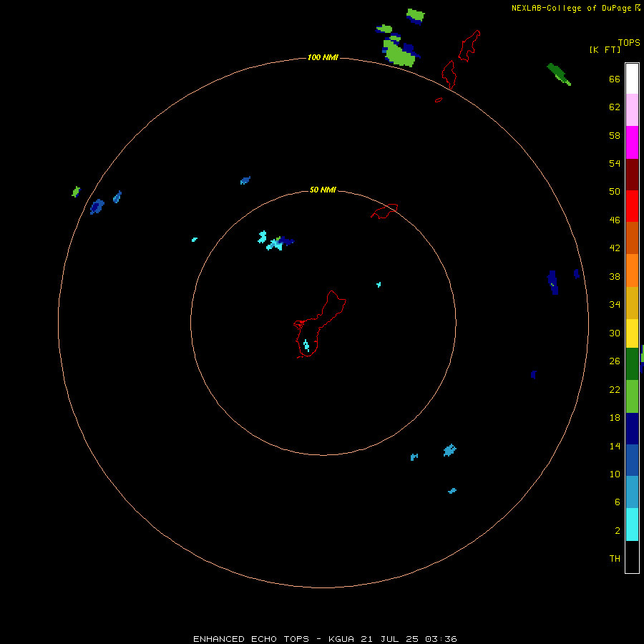Click the legend value "54"
This screenshot has height=644, width=644.
coord(615,163)
